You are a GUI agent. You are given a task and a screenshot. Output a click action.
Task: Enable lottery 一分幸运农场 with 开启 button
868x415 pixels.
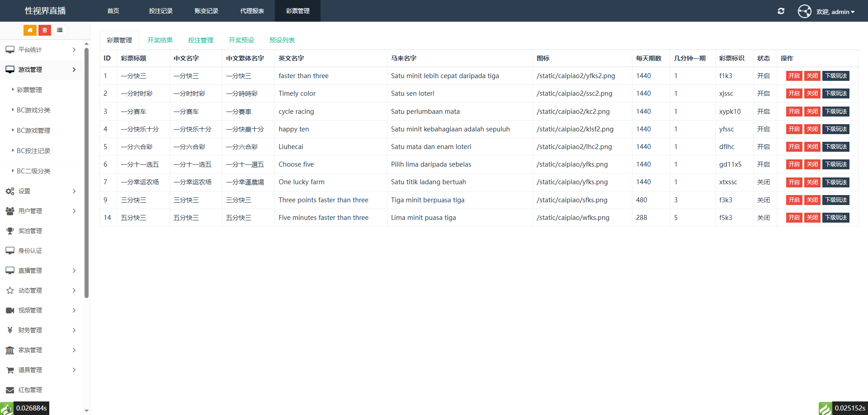click(794, 182)
